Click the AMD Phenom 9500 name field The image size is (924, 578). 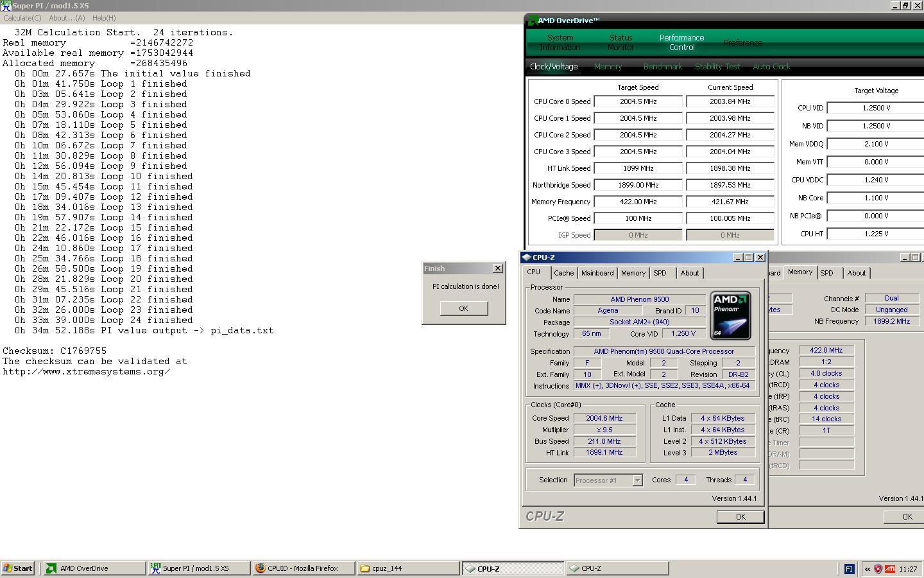tap(640, 299)
